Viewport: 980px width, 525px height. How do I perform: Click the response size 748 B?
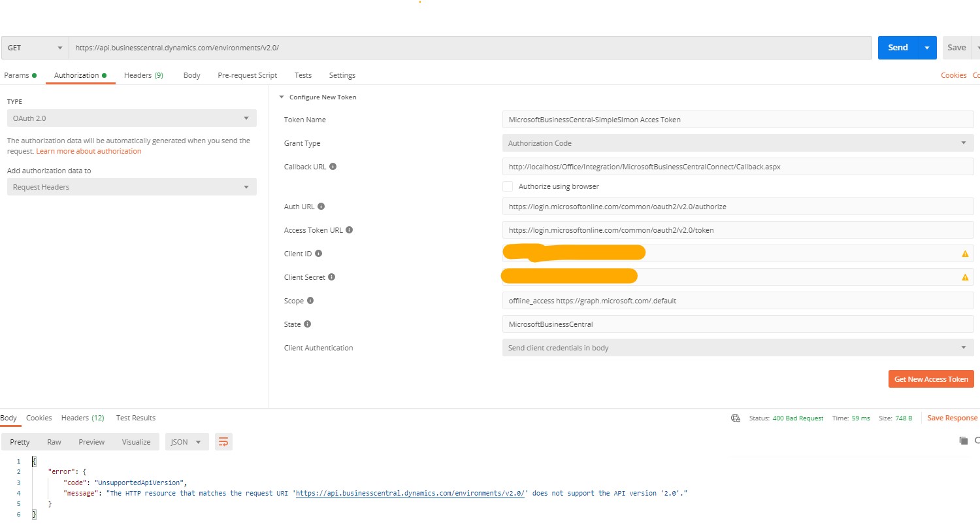point(902,418)
